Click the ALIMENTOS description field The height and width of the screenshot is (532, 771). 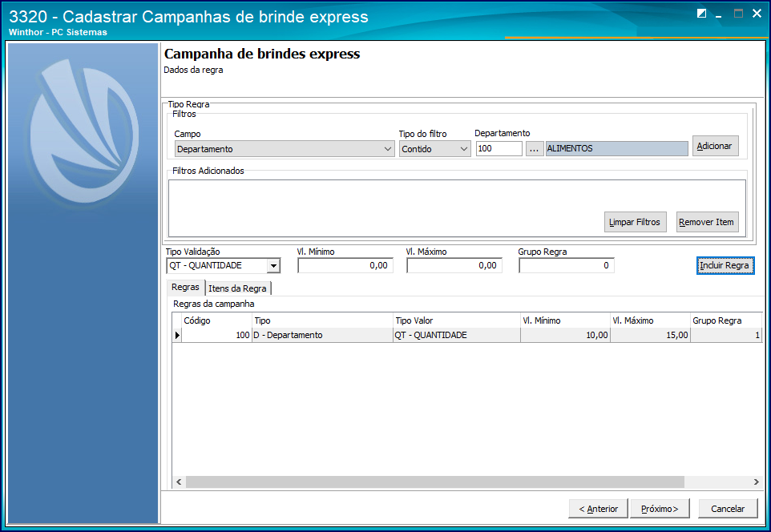coord(616,148)
